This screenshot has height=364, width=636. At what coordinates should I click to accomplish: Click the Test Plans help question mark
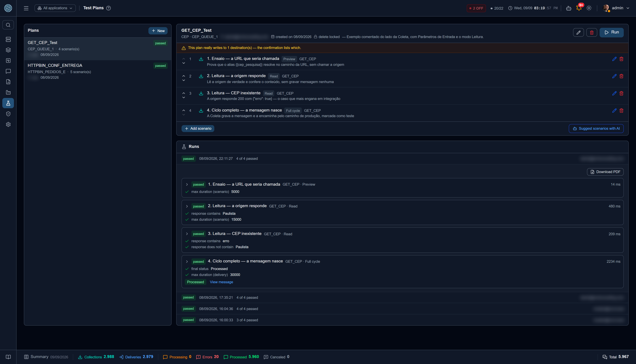pos(108,8)
